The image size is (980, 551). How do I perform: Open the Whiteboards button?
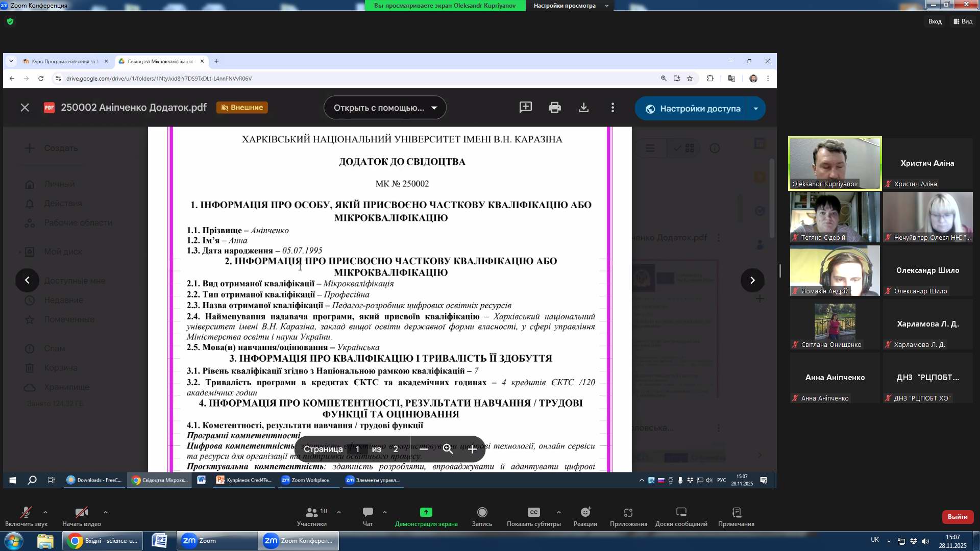681,513
